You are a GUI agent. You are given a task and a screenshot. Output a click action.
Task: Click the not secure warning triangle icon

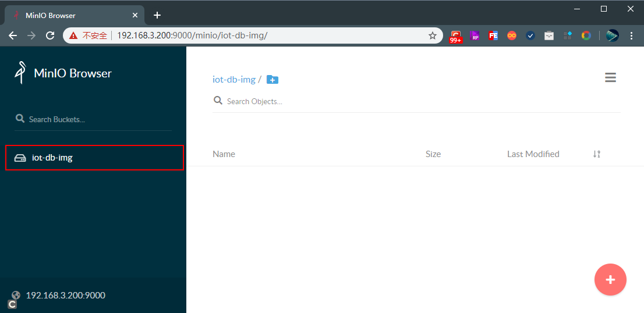[73, 35]
